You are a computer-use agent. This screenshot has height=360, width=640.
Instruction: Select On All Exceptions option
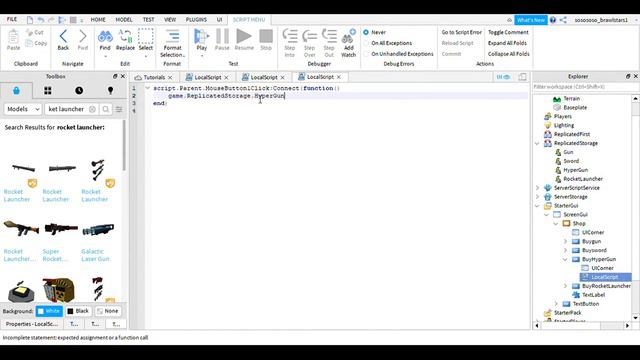click(366, 43)
